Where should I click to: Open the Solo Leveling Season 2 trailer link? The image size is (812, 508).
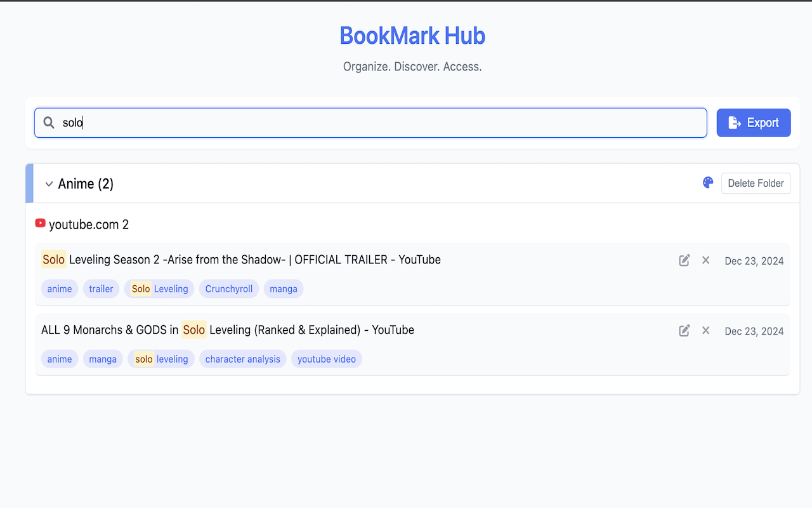(x=240, y=259)
